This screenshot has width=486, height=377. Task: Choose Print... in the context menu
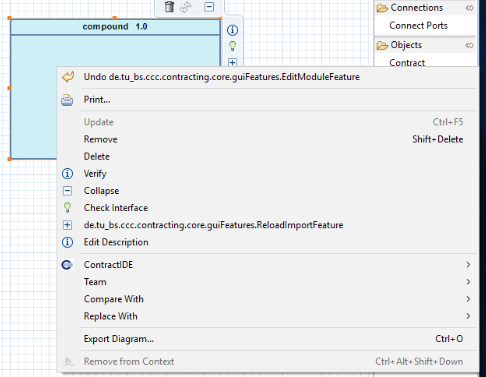coord(268,100)
